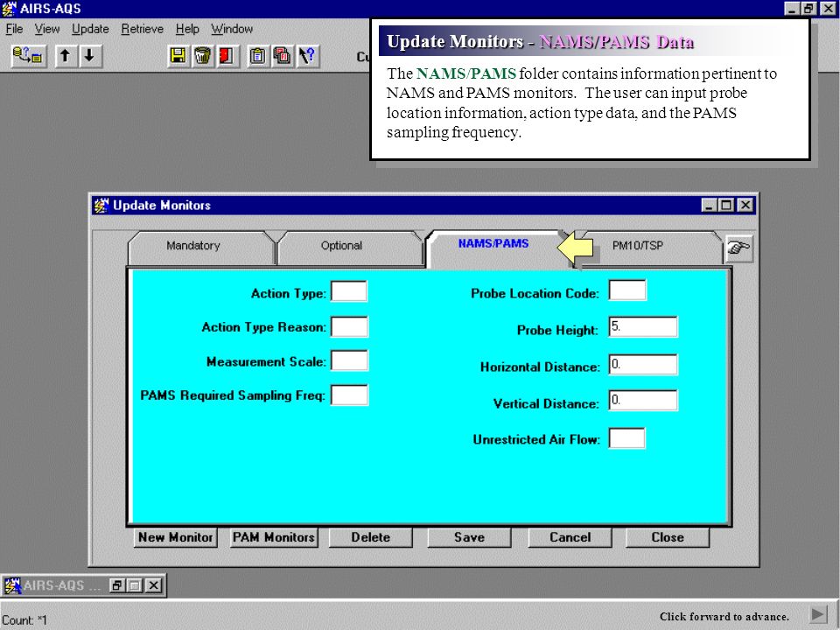The height and width of the screenshot is (630, 840).
Task: Restore the minimized AIRS-AQS window
Action: [116, 585]
